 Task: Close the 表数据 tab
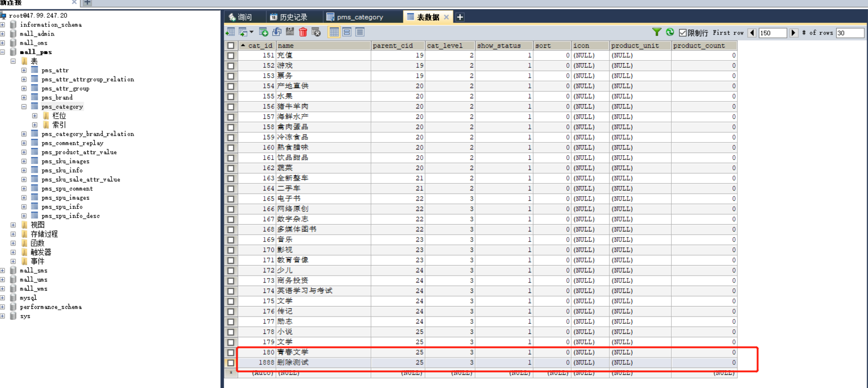tap(447, 17)
